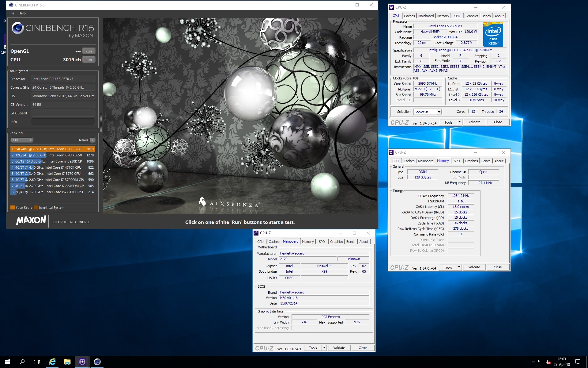The height and width of the screenshot is (368, 588).
Task: Open Graphics tab in Mainboard CPU-Z window
Action: click(336, 242)
